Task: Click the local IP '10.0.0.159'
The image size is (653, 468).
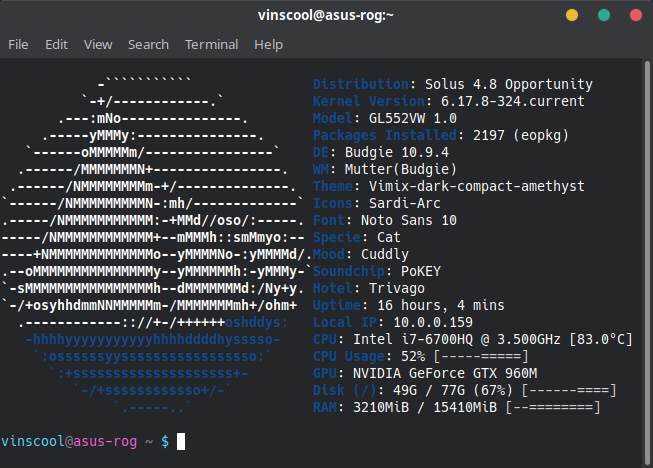Action: pyautogui.click(x=433, y=323)
